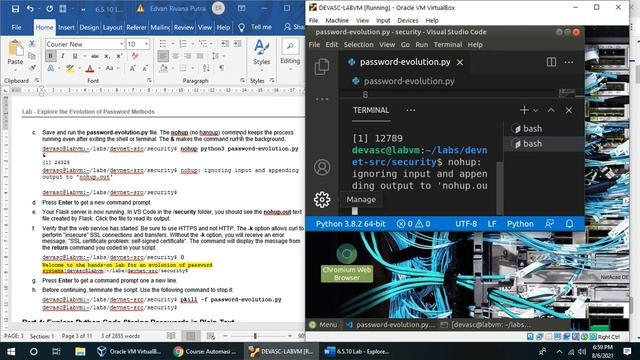
Task: Open the Word File menu
Action: pyautogui.click(x=16, y=27)
